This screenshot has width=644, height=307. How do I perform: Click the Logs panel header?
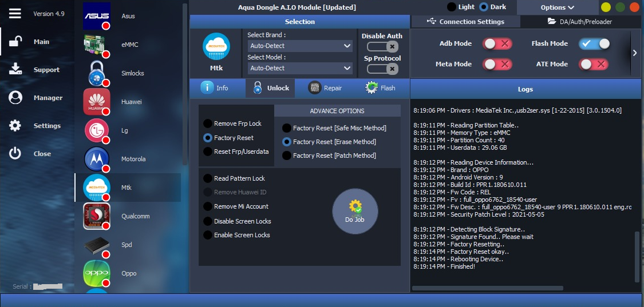(x=526, y=89)
